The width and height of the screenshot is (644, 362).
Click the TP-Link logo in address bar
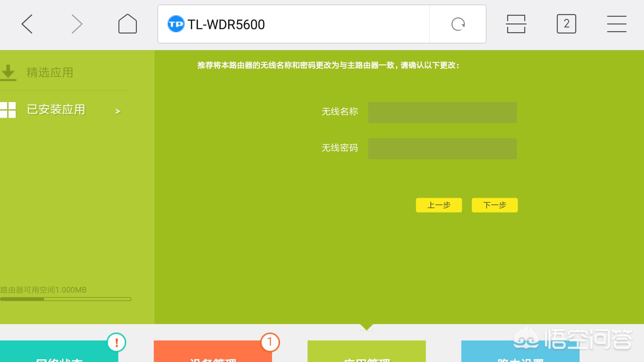pyautogui.click(x=176, y=24)
